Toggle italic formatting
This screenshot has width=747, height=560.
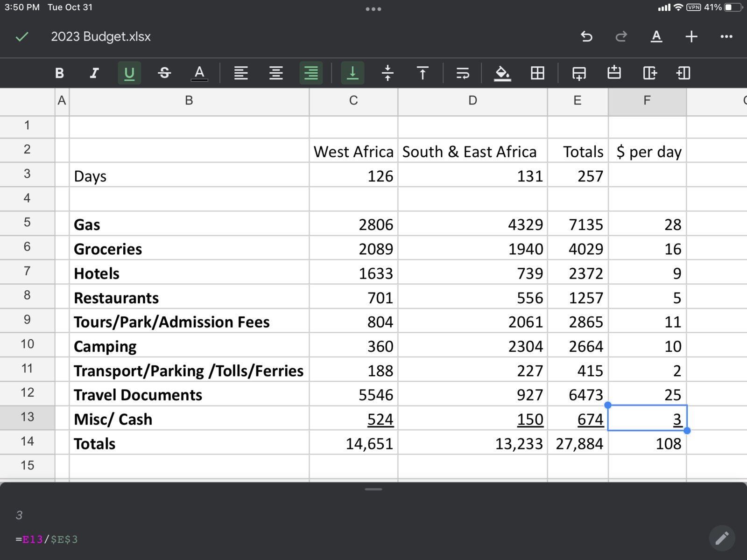(x=94, y=73)
